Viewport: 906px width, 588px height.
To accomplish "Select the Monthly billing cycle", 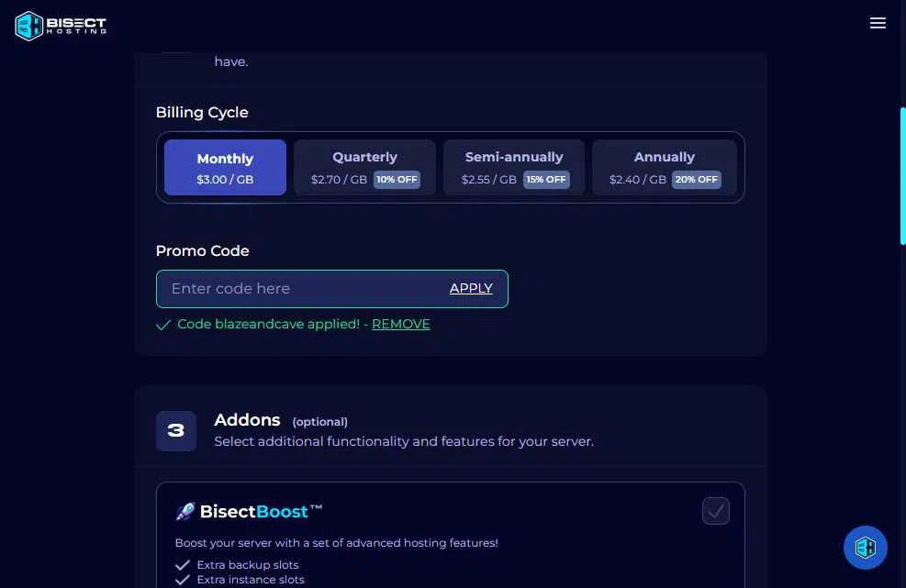I will (x=225, y=168).
